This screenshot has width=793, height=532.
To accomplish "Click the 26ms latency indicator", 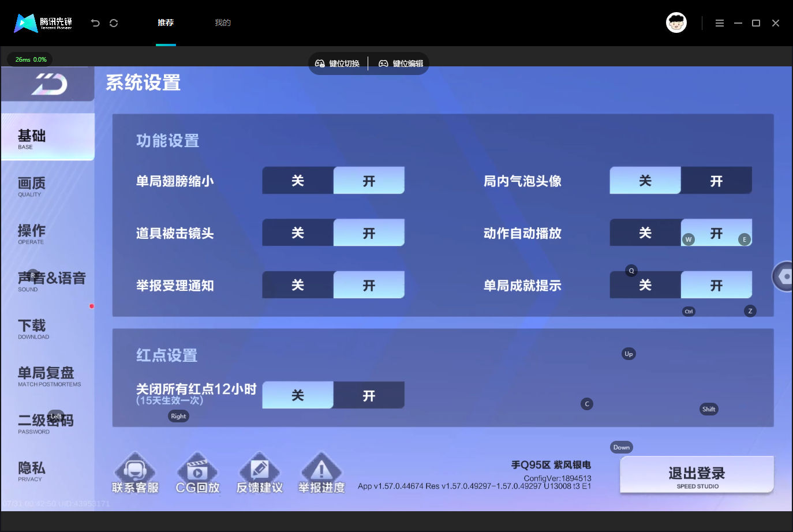I will click(31, 59).
